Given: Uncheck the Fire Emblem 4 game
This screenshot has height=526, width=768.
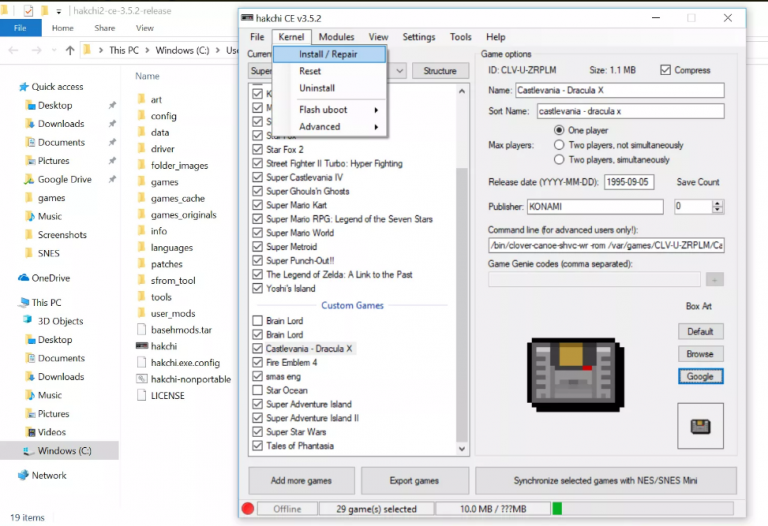Looking at the screenshot, I should click(x=257, y=362).
